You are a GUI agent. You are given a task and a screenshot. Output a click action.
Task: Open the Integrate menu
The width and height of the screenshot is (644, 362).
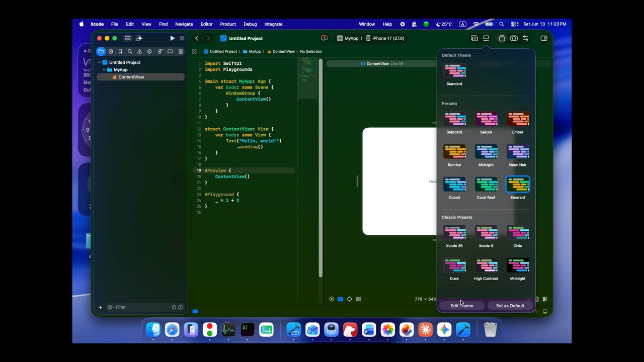point(273,24)
